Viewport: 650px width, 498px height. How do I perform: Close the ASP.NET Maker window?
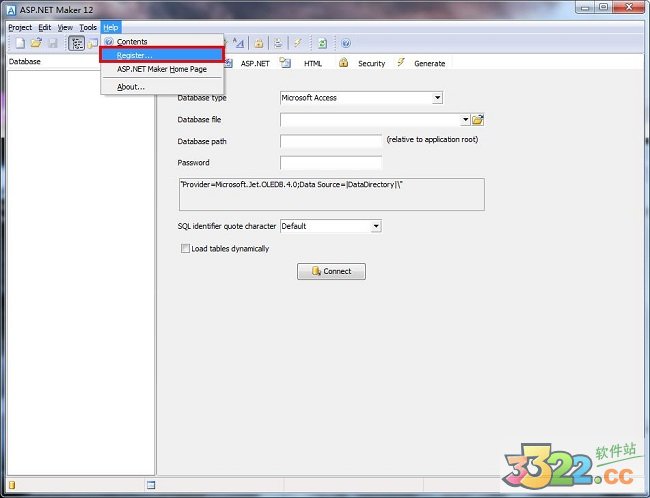(x=629, y=7)
